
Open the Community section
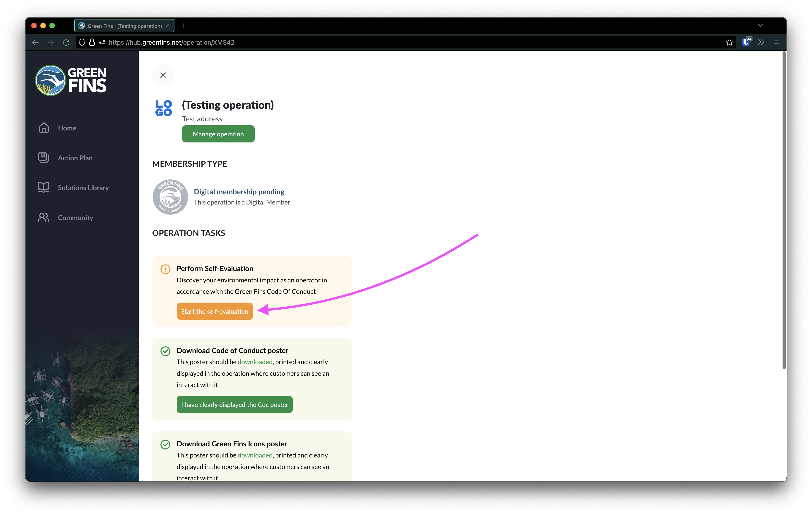pos(75,218)
